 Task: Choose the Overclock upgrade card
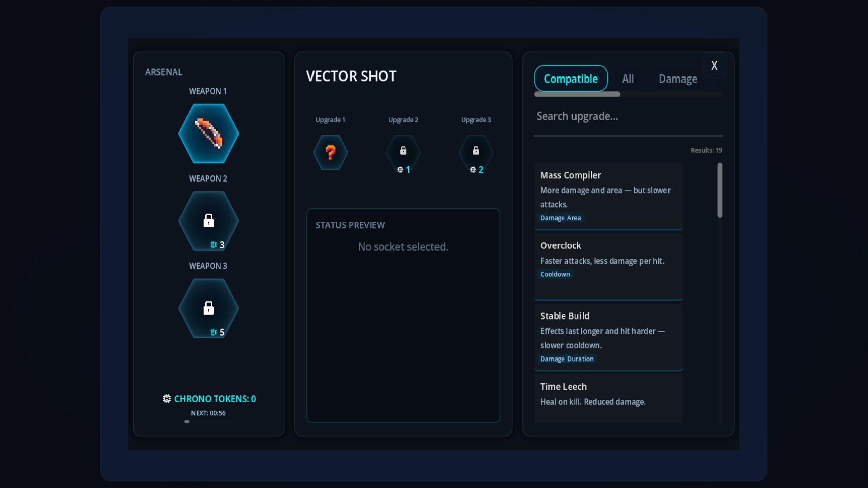(x=608, y=266)
